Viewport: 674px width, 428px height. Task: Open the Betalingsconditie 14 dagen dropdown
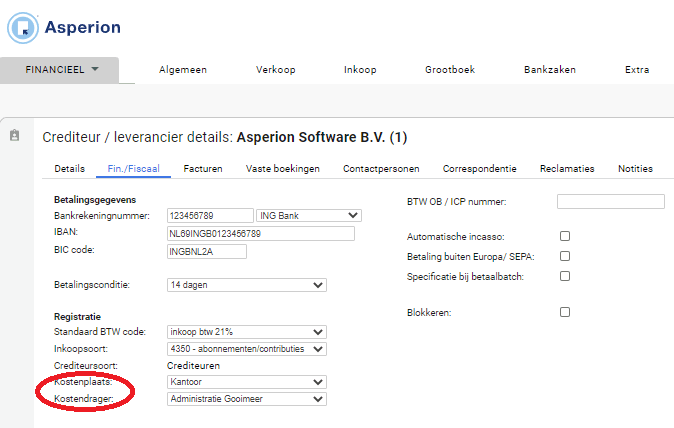pos(247,285)
